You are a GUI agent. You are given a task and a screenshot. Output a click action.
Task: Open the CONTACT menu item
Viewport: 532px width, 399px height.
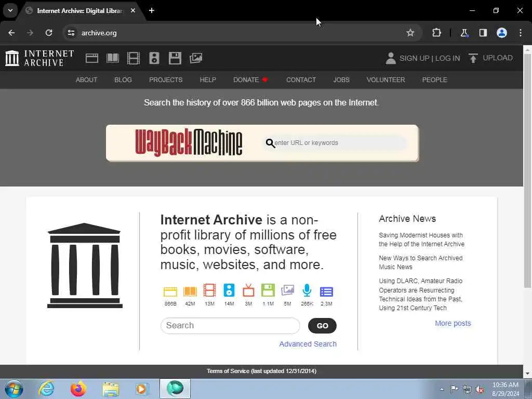pos(301,80)
